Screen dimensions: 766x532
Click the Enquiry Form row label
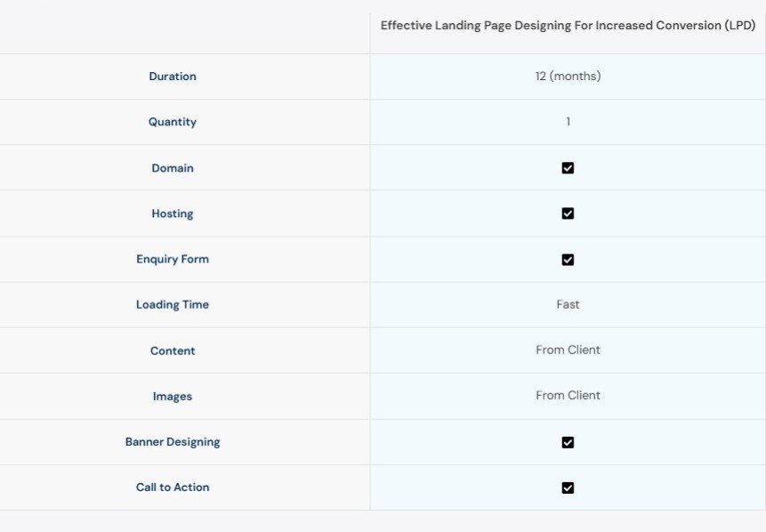173,260
